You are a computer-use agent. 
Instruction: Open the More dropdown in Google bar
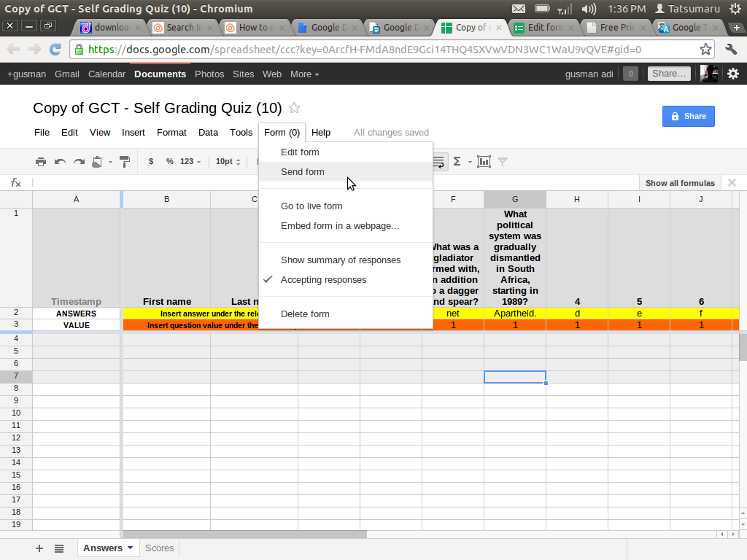click(x=304, y=74)
